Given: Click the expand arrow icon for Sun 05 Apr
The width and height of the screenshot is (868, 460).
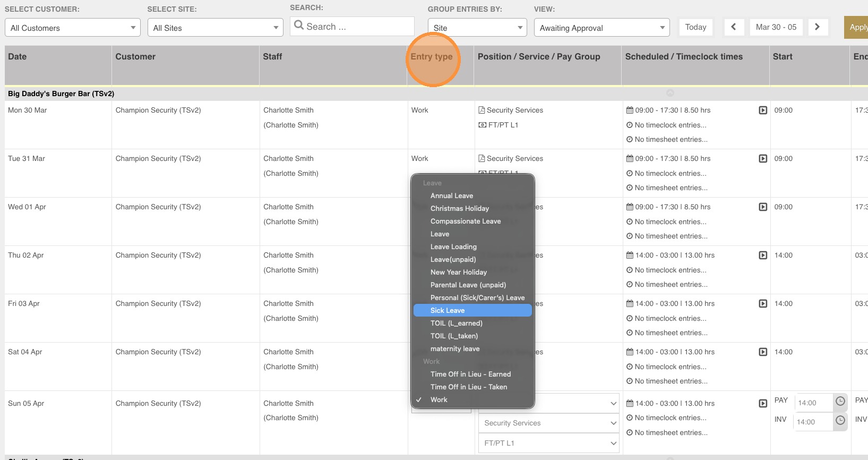Looking at the screenshot, I should click(x=762, y=404).
